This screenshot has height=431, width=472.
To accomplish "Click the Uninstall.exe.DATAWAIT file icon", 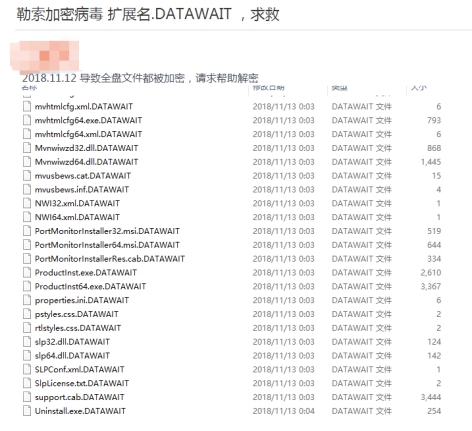I will coord(27,411).
